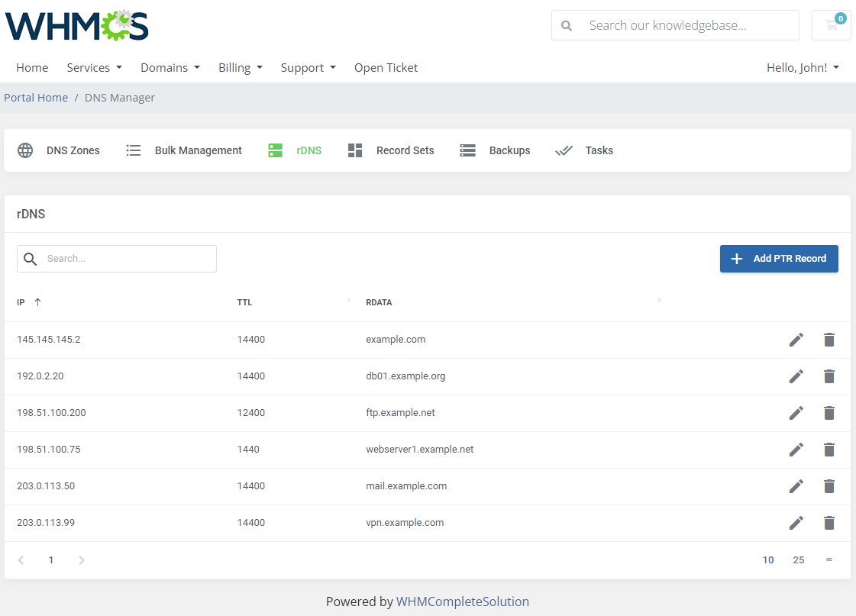
Task: Click the Backups storage icon
Action: pos(467,150)
